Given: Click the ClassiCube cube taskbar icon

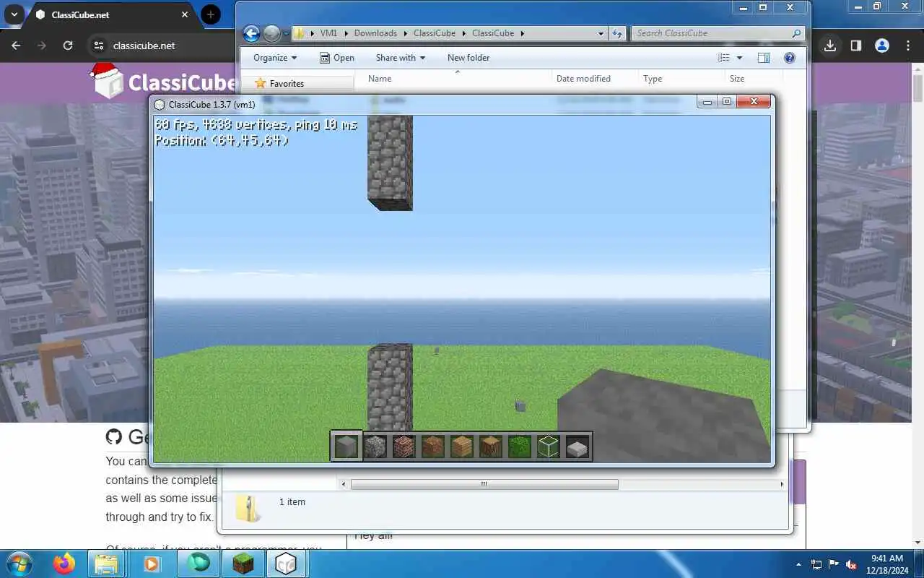Looking at the screenshot, I should [286, 564].
